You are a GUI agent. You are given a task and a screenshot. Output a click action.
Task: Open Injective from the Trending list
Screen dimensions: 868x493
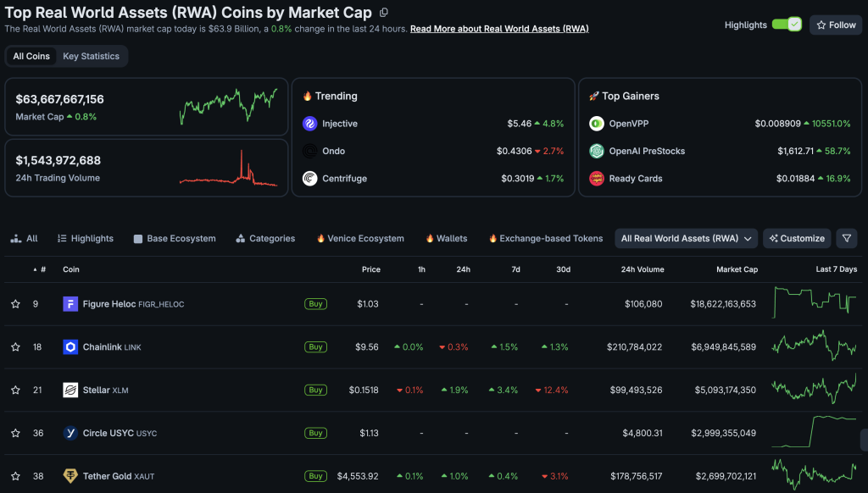[340, 124]
